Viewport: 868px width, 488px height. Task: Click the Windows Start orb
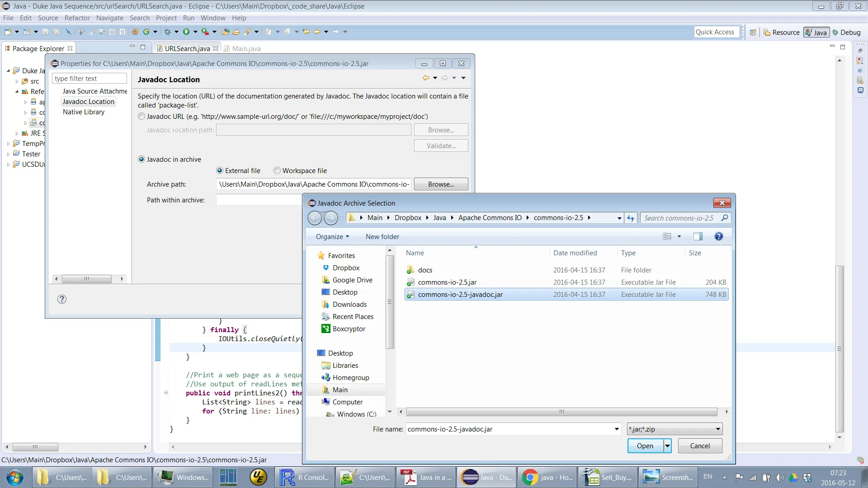(15, 477)
